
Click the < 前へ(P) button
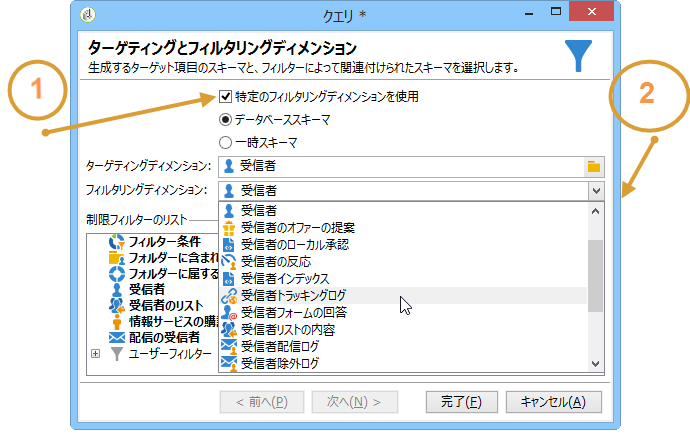(x=262, y=402)
